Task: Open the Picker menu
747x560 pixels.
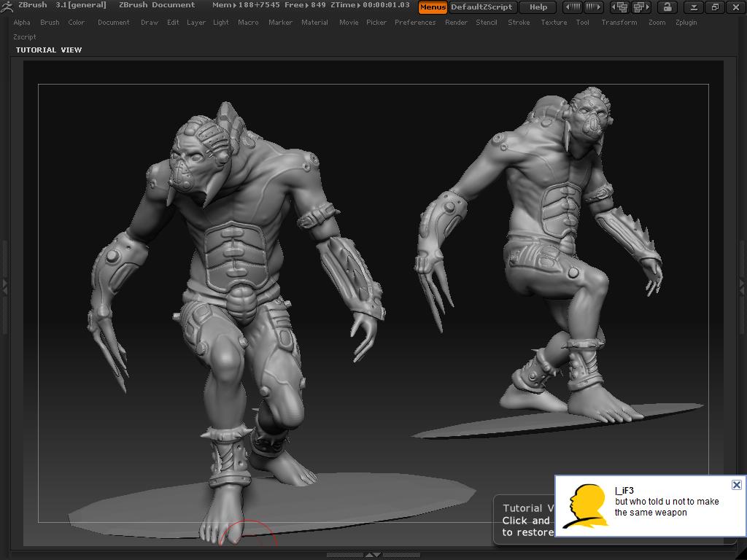Action: [x=376, y=23]
